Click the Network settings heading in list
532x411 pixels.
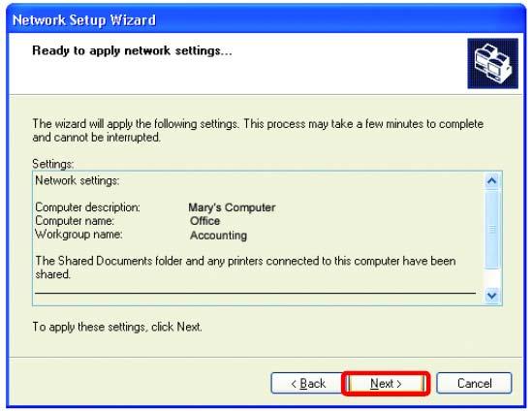77,180
